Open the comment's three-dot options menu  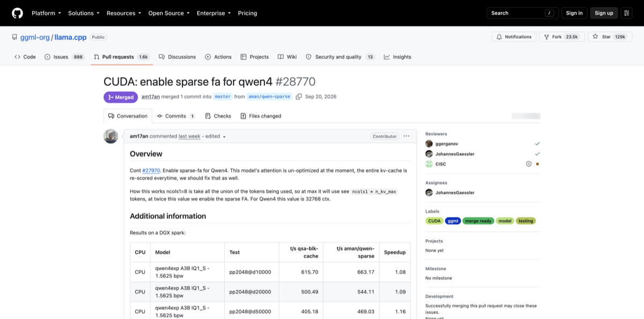(406, 136)
